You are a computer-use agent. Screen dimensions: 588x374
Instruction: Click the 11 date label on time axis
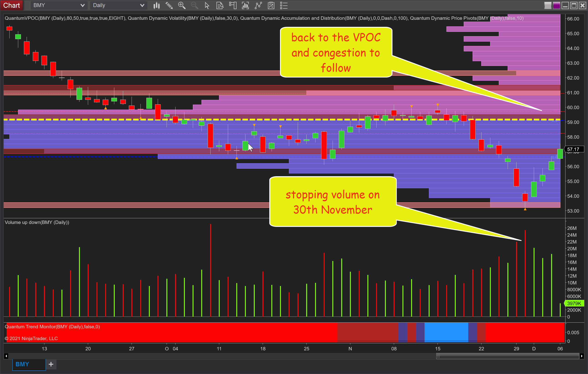[219, 349]
